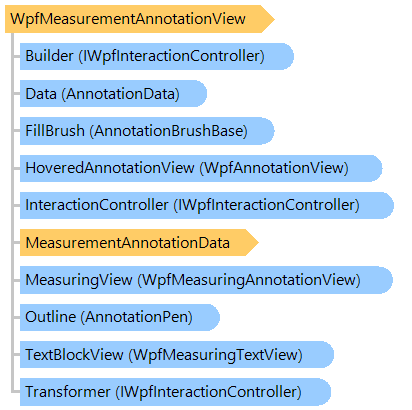Click the WpfMeasuringTextView type name

tap(215, 355)
